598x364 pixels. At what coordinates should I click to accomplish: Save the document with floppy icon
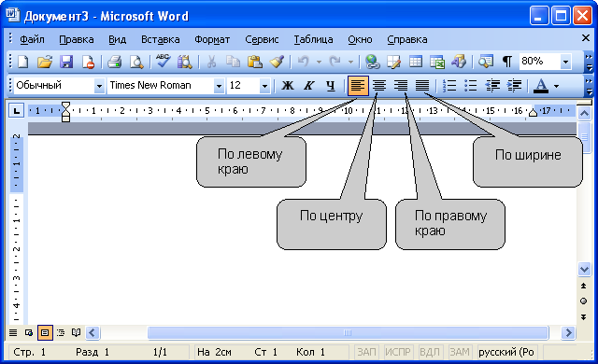pos(66,62)
